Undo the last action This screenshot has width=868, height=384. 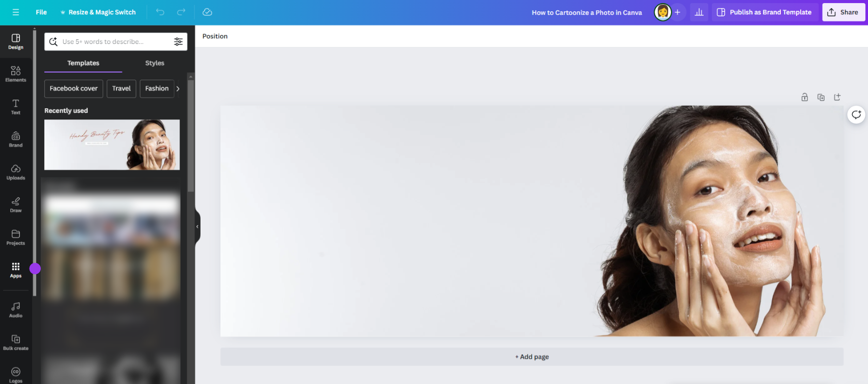160,12
